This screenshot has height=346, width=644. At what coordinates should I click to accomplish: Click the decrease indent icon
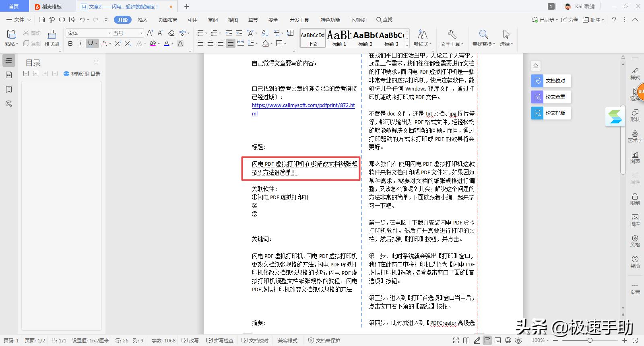229,33
